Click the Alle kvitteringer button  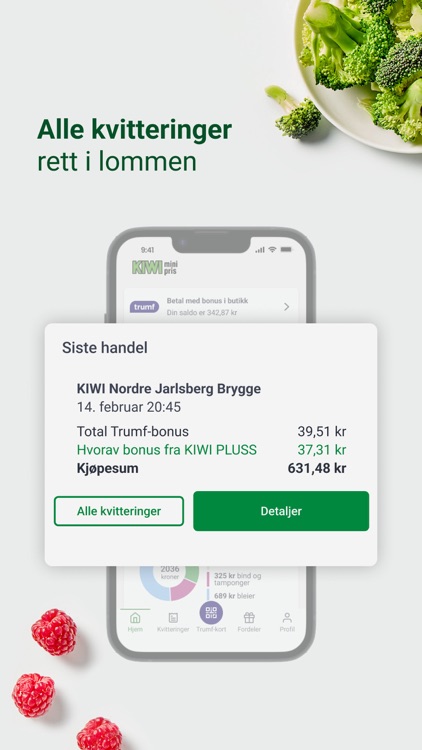tap(119, 511)
